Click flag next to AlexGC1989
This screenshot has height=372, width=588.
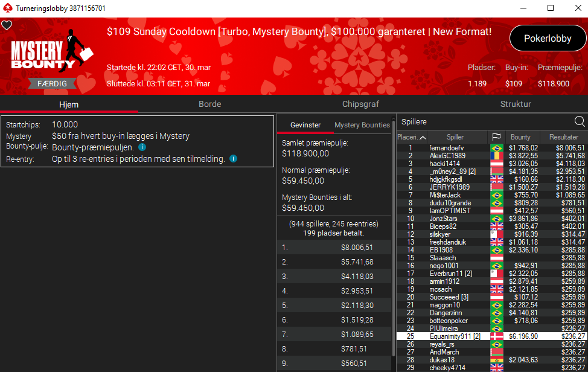coord(496,156)
